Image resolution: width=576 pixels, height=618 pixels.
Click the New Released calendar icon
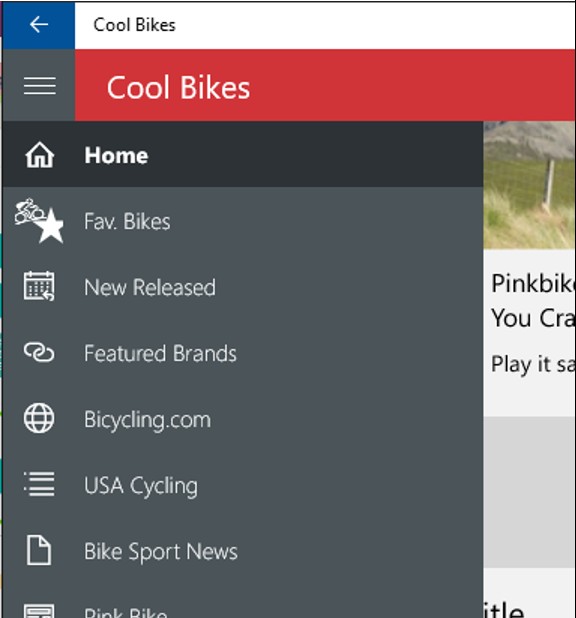[x=39, y=286]
